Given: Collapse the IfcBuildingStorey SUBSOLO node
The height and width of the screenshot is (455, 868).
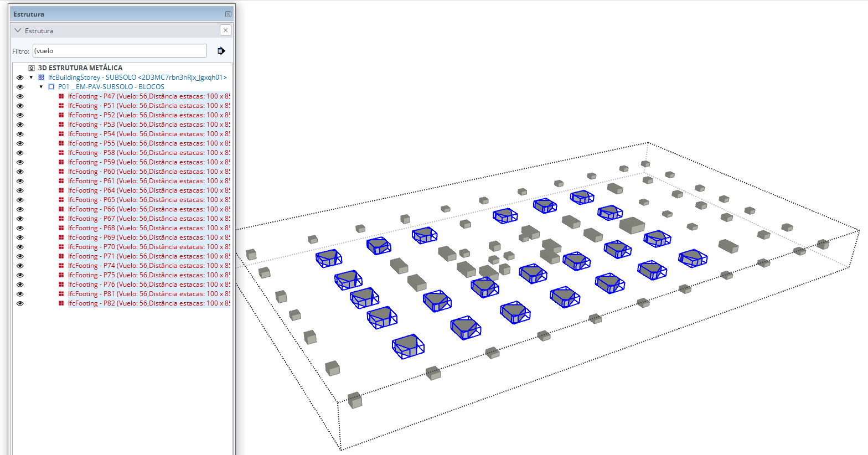Looking at the screenshot, I should tap(32, 77).
